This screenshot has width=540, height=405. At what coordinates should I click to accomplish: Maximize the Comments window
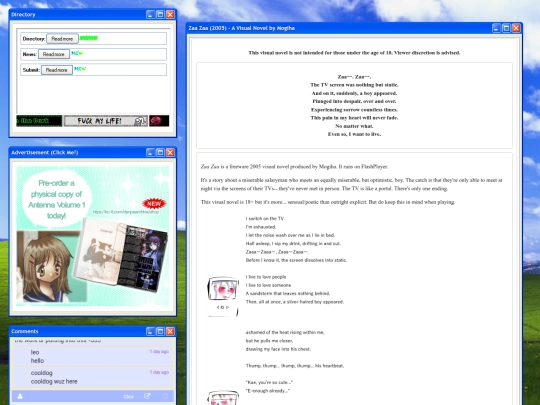coord(160,331)
